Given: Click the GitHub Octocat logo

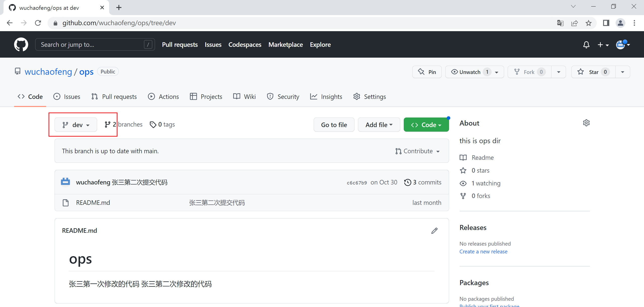Looking at the screenshot, I should point(21,45).
